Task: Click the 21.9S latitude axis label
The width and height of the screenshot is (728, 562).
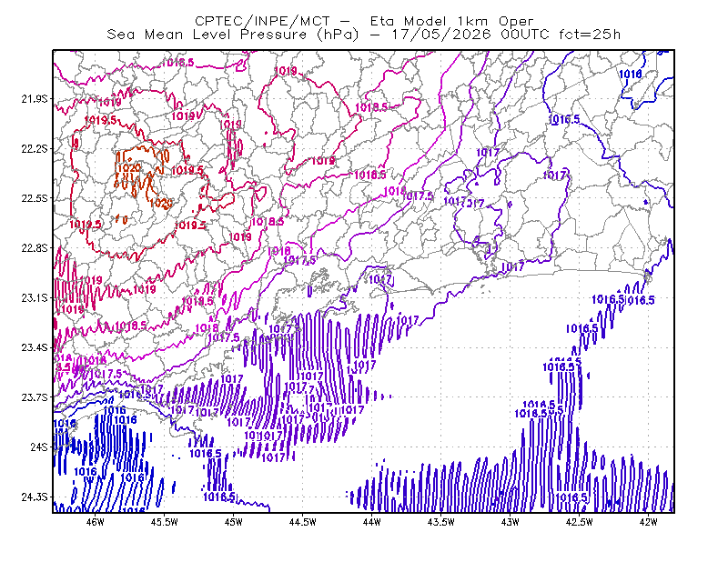Action: click(35, 99)
